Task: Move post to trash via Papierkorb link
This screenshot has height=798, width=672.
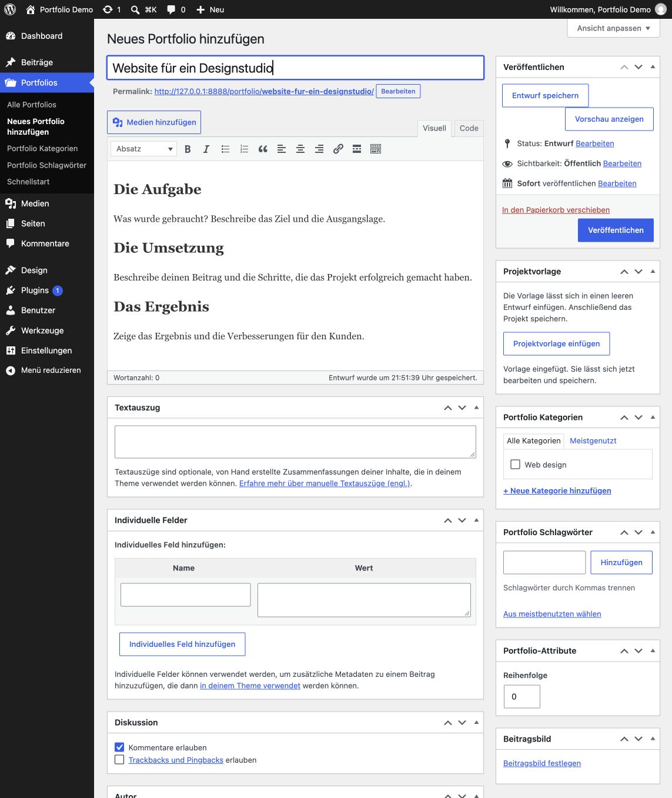Action: (x=556, y=210)
